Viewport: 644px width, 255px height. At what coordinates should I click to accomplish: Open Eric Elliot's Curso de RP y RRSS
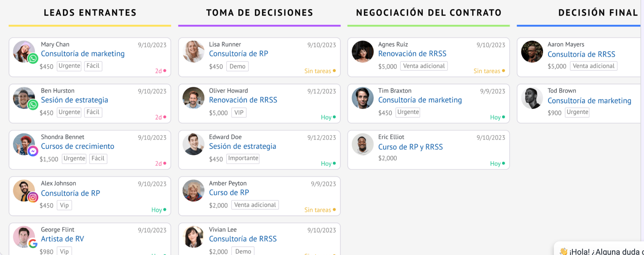[x=410, y=147]
